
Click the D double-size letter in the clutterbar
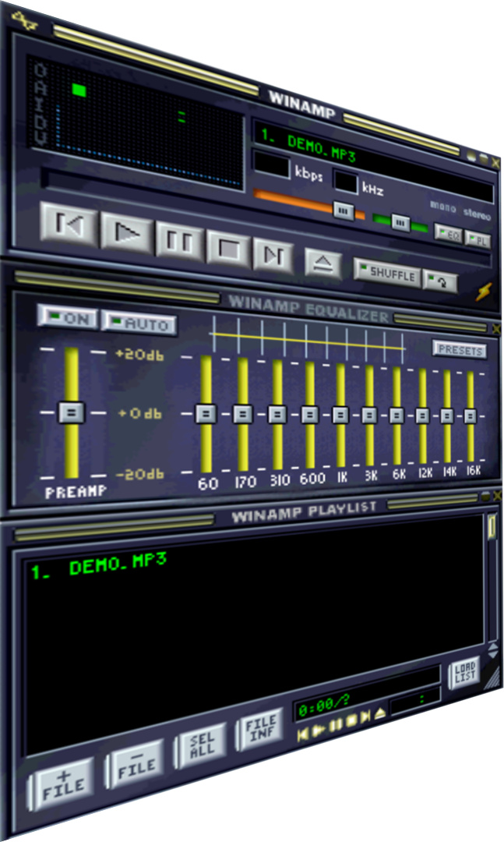[x=41, y=122]
